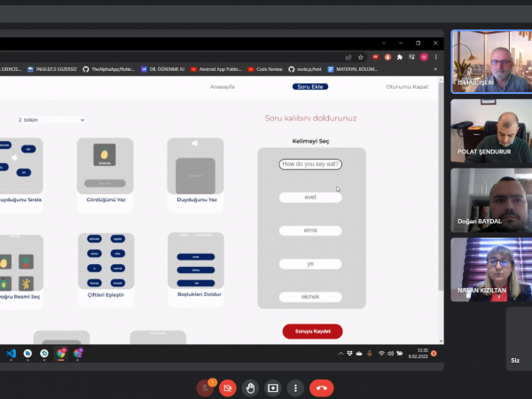Turn the camera on from the meeting bar
532x399 pixels.
(228, 388)
